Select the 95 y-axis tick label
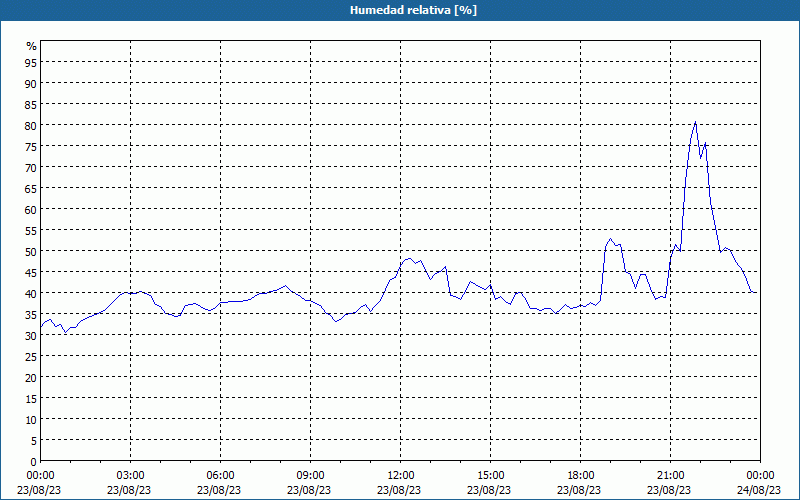800x500 pixels. (31, 62)
